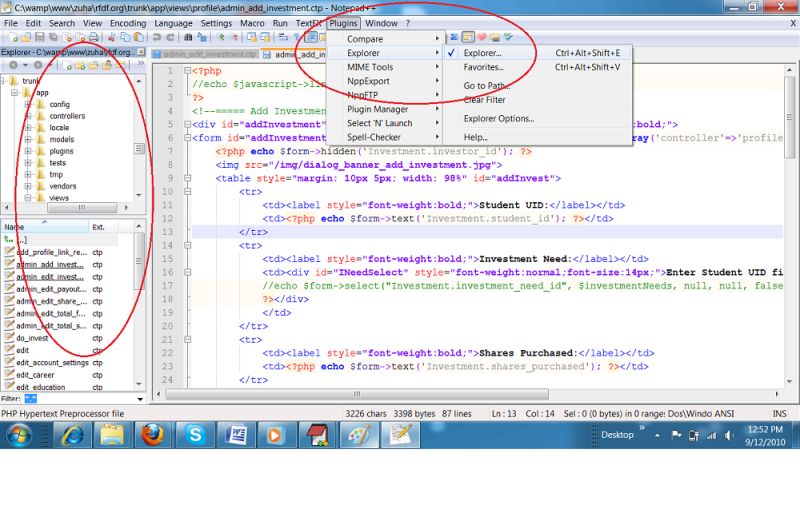
Task: Click the Copy toolbar icon
Action: click(125, 37)
